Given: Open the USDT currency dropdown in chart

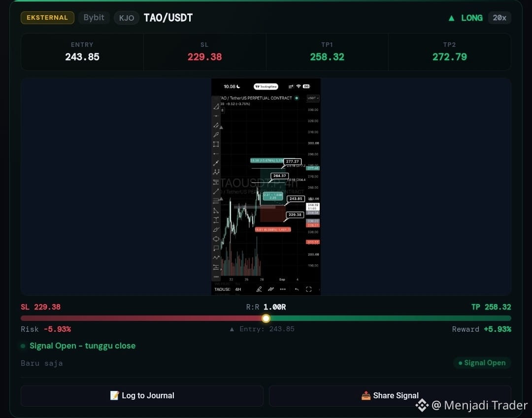Looking at the screenshot, I should pos(313,98).
